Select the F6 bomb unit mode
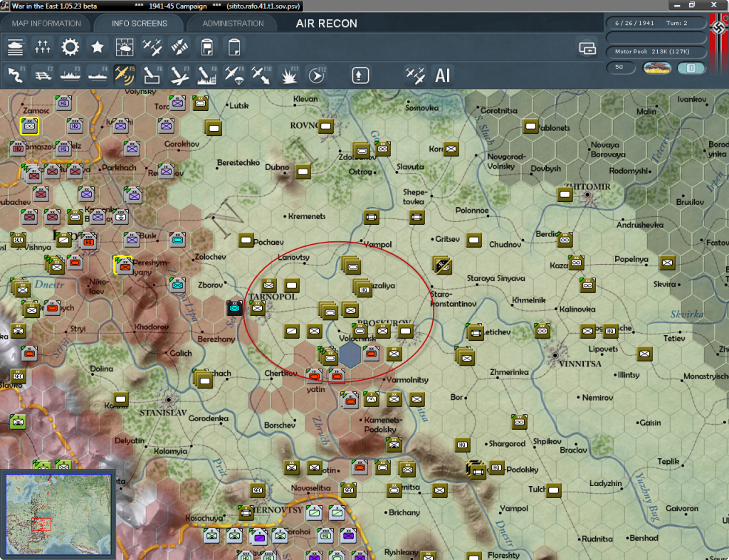Screen dimensions: 729x560 click(152, 75)
